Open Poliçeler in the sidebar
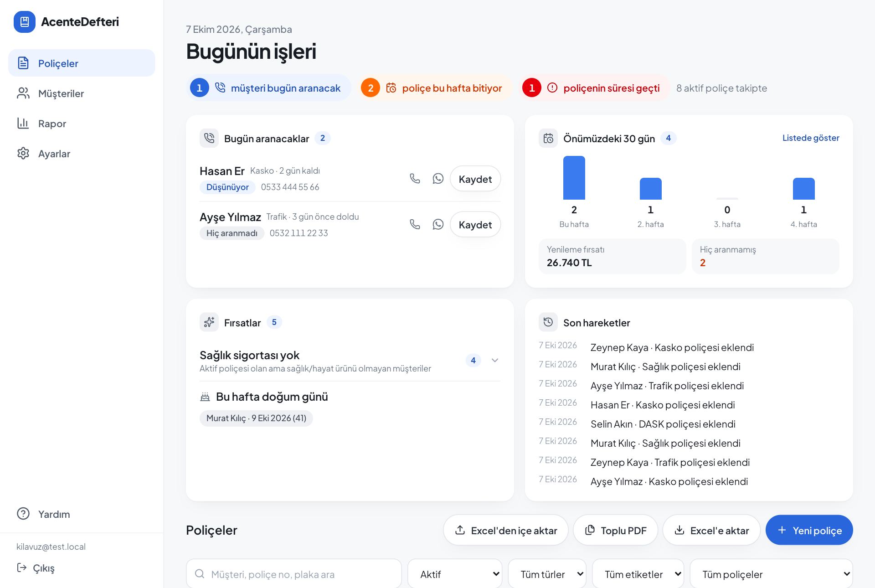Image resolution: width=875 pixels, height=588 pixels. point(82,63)
